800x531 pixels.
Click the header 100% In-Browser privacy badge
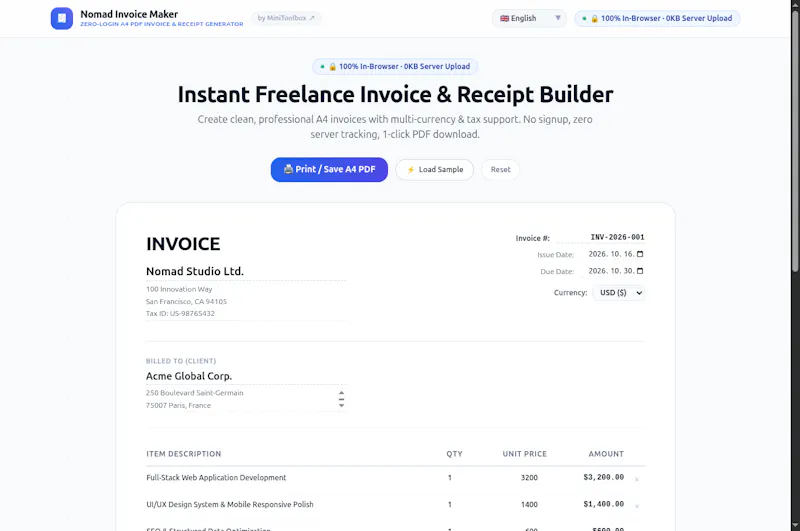point(657,18)
